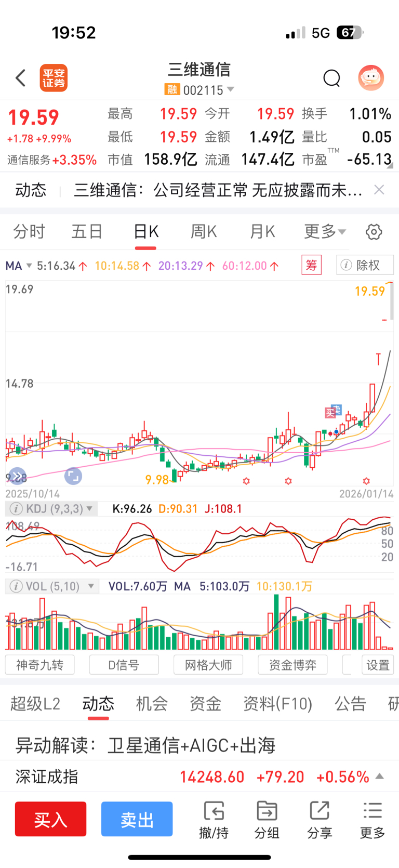Switch to 周K chart tab

pyautogui.click(x=204, y=231)
